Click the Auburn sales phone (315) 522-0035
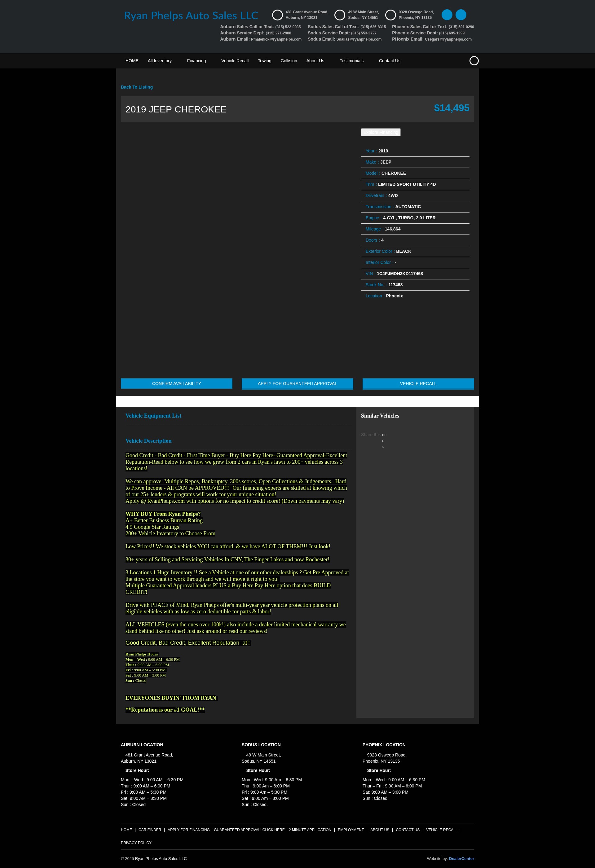 click(288, 27)
